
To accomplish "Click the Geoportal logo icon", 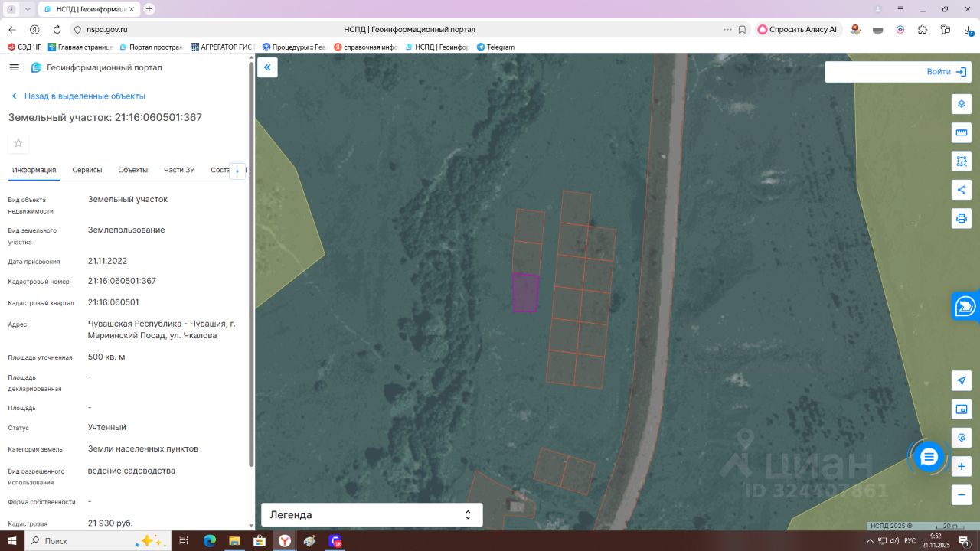I will tap(36, 67).
